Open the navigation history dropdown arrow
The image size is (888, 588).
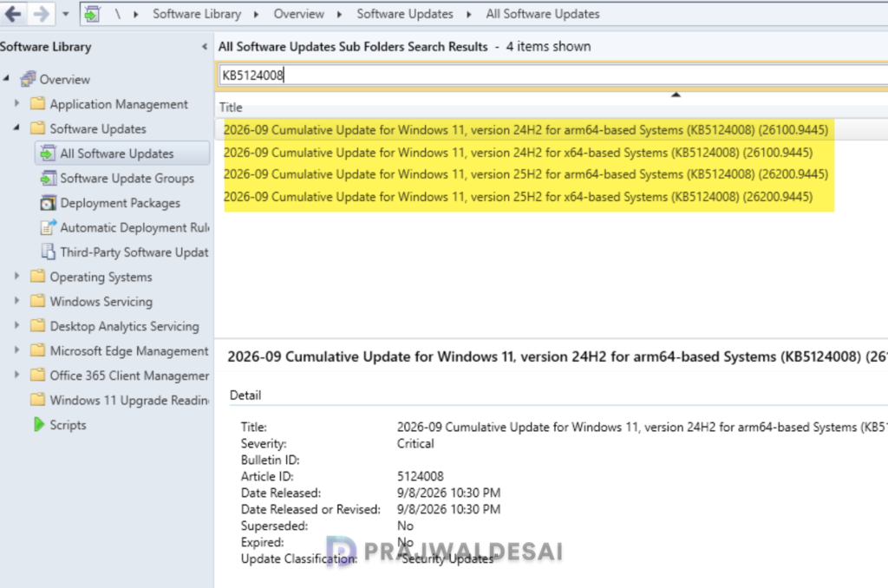click(x=66, y=14)
